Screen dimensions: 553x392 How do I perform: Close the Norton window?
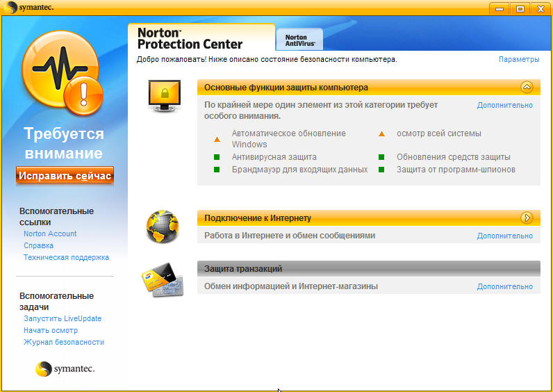point(540,9)
